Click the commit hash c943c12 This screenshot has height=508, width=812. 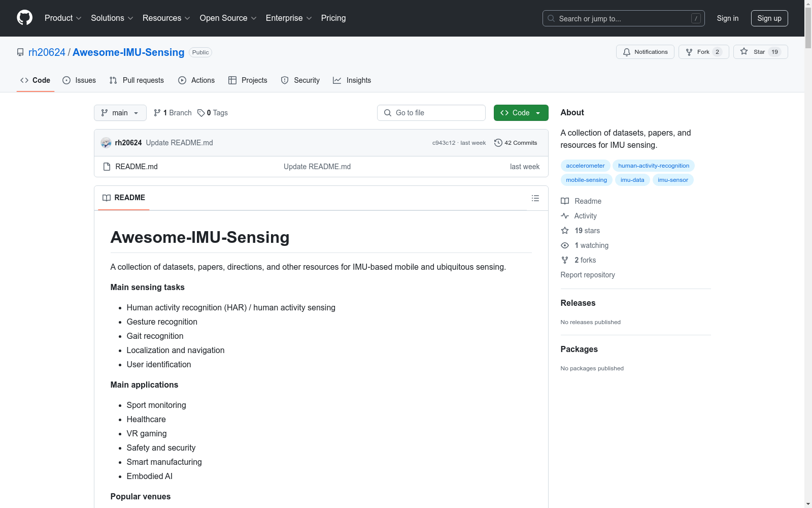[x=444, y=143]
